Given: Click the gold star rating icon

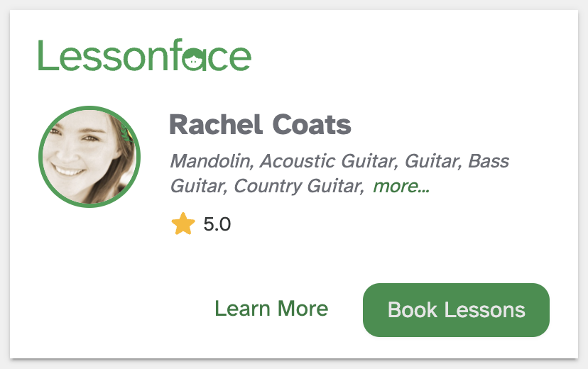Looking at the screenshot, I should click(183, 225).
